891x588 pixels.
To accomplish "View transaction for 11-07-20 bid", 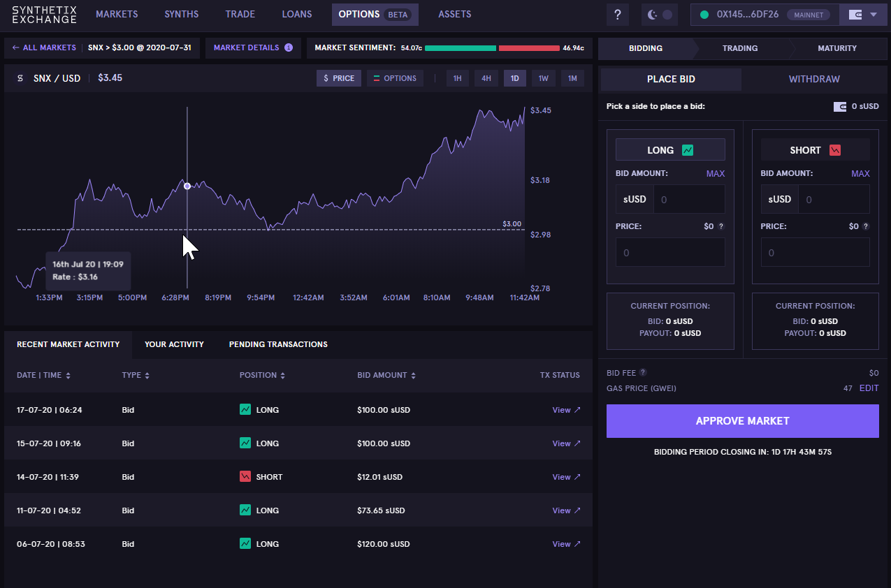I will tap(566, 510).
